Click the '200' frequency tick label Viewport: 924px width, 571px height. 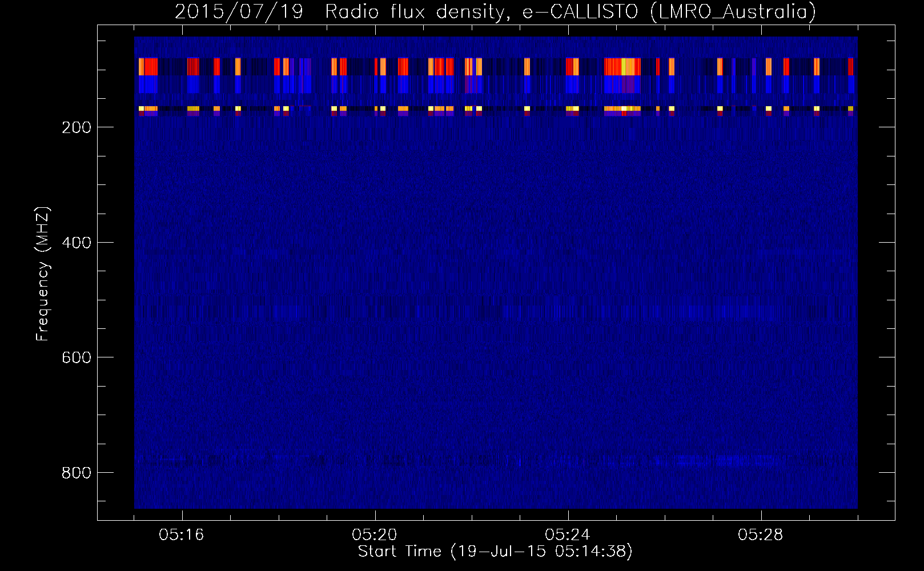(x=76, y=127)
